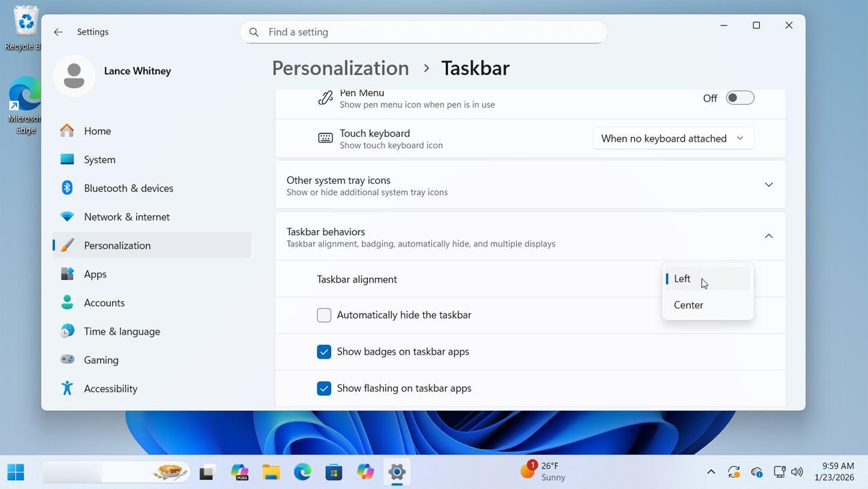This screenshot has width=868, height=489.
Task: Open the weather widget showing 26°F Sunny
Action: [x=544, y=472]
